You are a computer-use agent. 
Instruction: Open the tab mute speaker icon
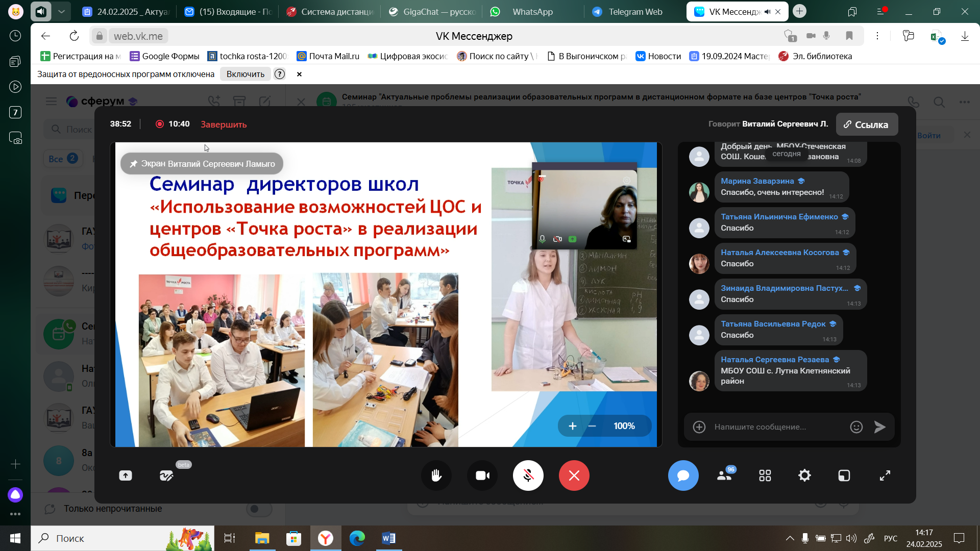click(767, 12)
